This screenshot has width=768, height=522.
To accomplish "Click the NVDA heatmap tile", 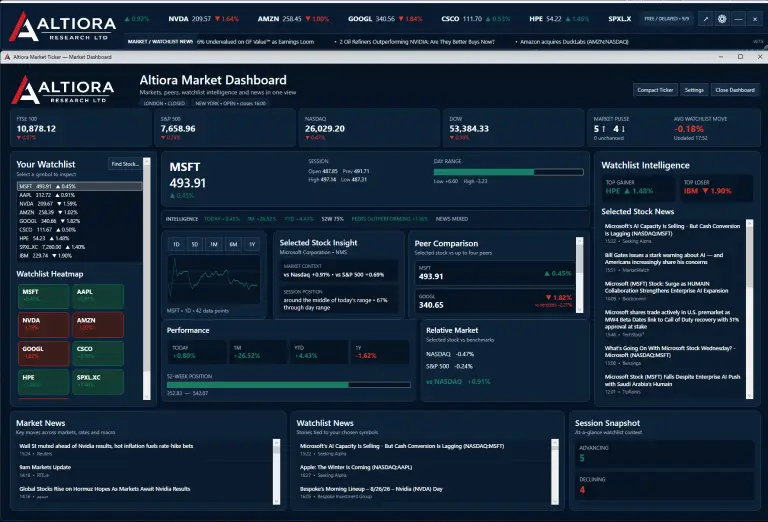I will point(44,325).
